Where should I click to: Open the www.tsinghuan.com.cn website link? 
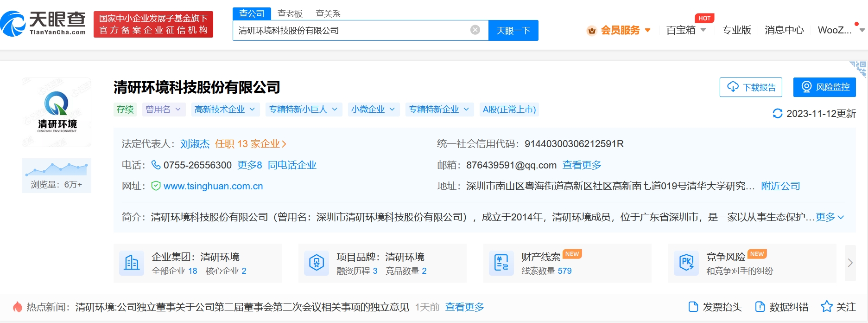pyautogui.click(x=213, y=186)
